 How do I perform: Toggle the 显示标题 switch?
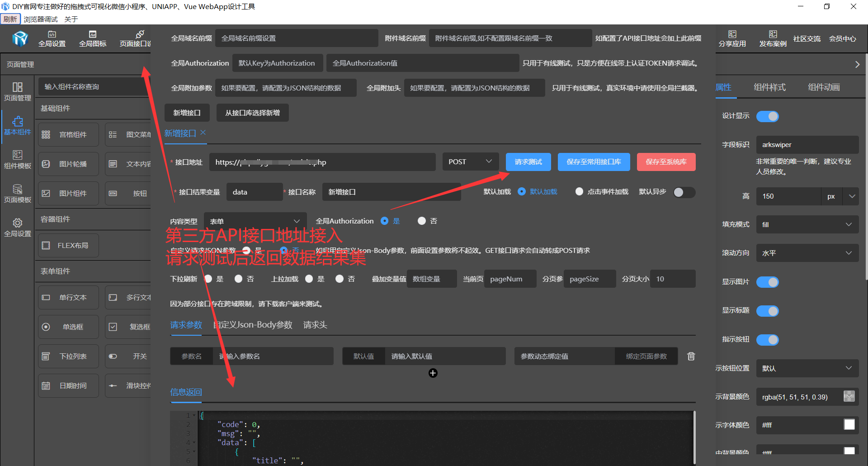tap(768, 311)
